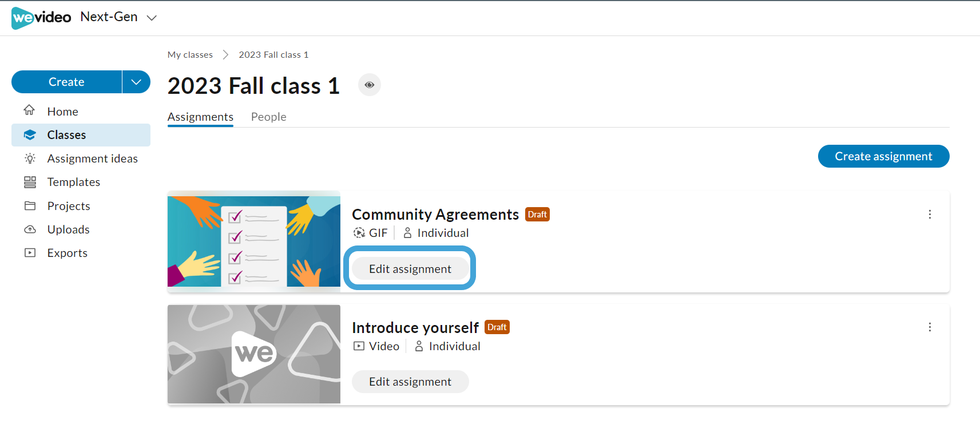Open options menu for Community Agreements assignment
Screen dimensions: 980x436
(x=930, y=215)
